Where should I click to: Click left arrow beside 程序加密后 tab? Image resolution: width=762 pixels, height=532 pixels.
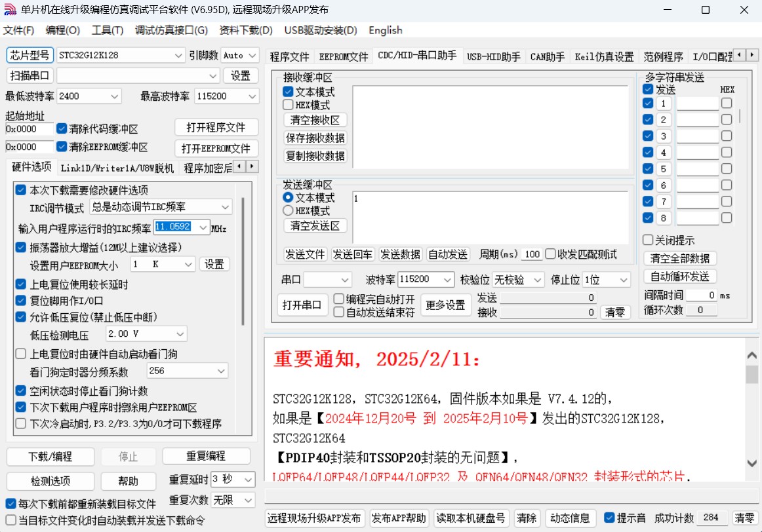pos(239,166)
